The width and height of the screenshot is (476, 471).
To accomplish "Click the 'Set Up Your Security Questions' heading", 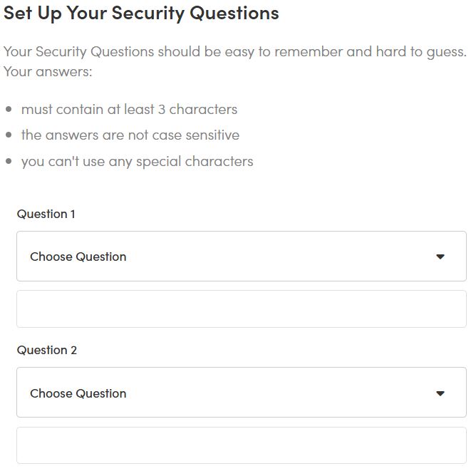I will 141,13.
